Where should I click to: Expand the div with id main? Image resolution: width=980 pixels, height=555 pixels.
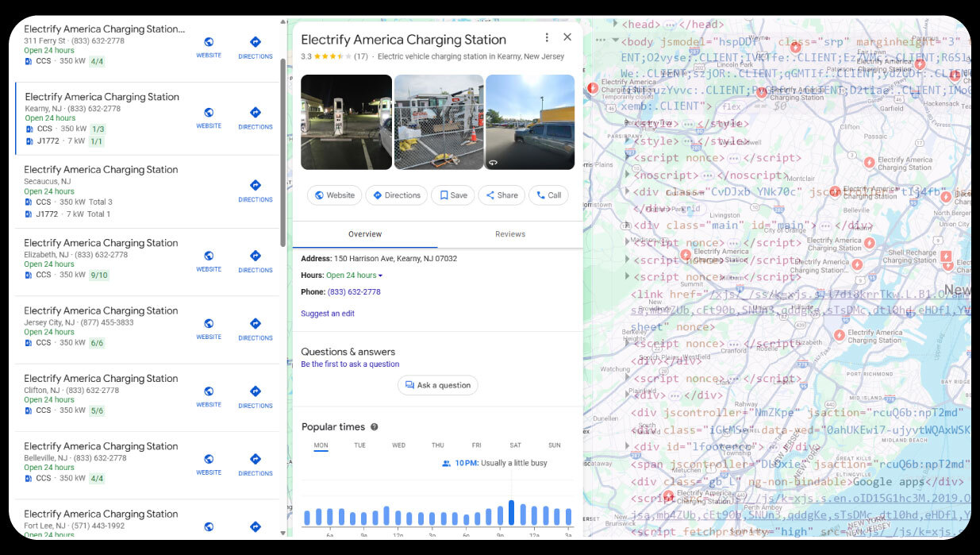pyautogui.click(x=628, y=225)
